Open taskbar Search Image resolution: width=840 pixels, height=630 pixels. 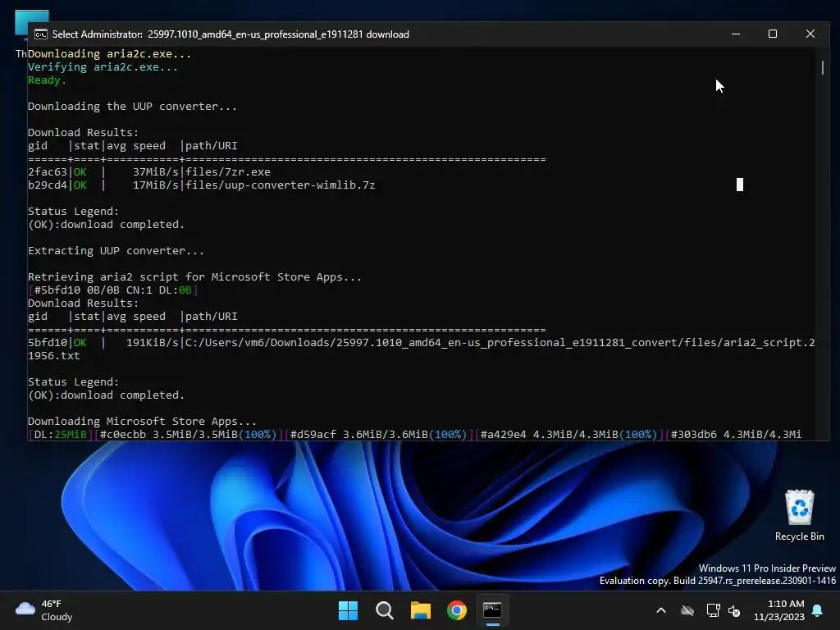[x=385, y=610]
